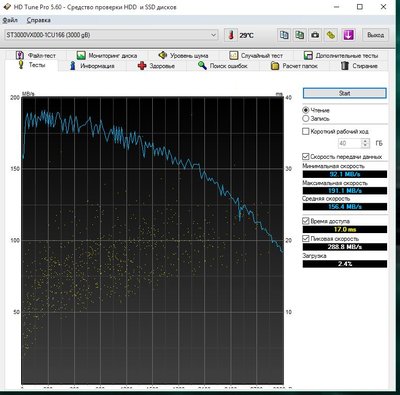
Task: Click the Start button
Action: click(345, 93)
